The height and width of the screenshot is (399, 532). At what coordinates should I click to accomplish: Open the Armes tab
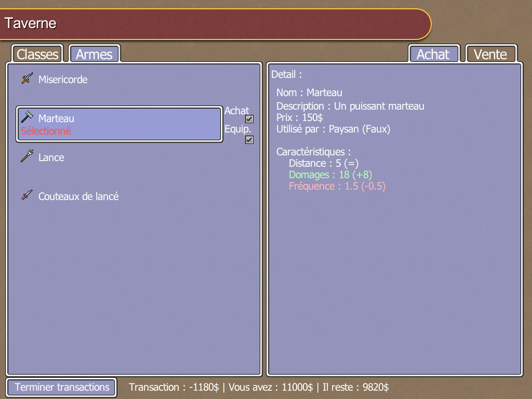coord(94,54)
